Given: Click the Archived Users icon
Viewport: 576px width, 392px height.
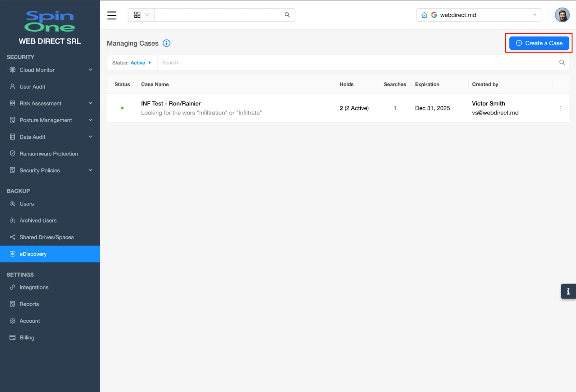Looking at the screenshot, I should pos(12,220).
